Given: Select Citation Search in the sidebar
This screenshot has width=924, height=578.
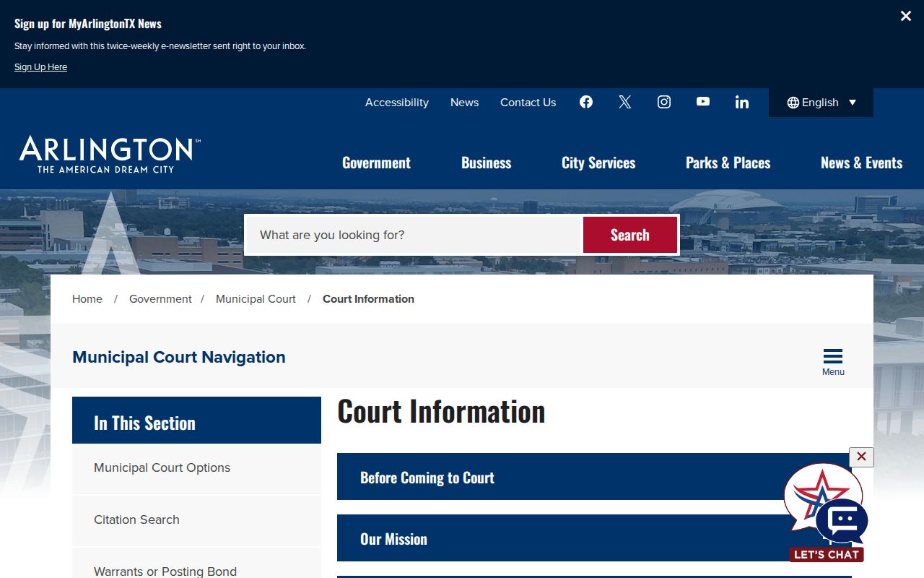Looking at the screenshot, I should tap(196, 520).
